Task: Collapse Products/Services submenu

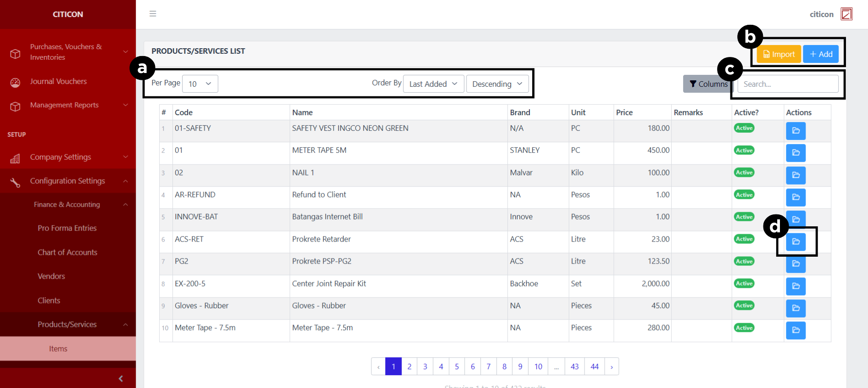Action: coord(68,324)
